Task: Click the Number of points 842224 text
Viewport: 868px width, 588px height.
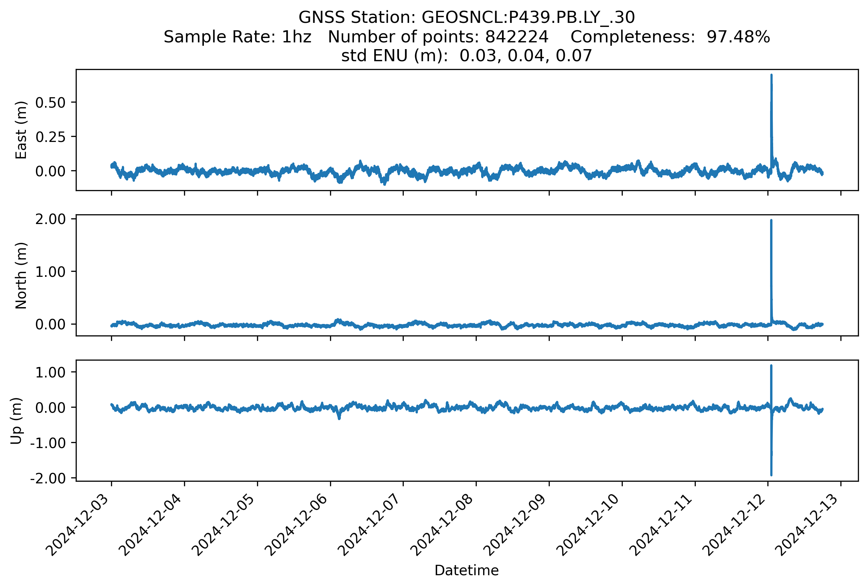Action: [x=438, y=37]
